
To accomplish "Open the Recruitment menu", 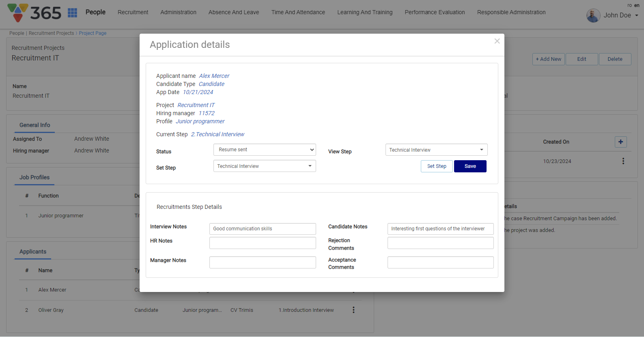I will (133, 12).
